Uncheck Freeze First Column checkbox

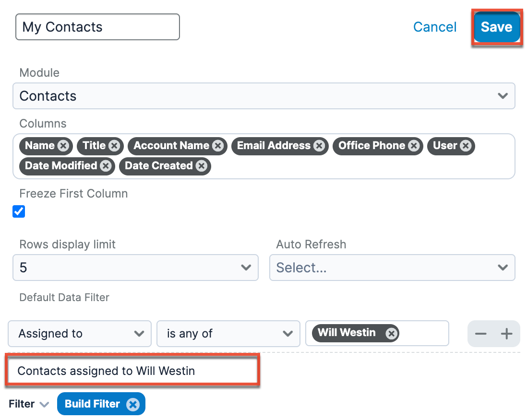pyautogui.click(x=19, y=211)
